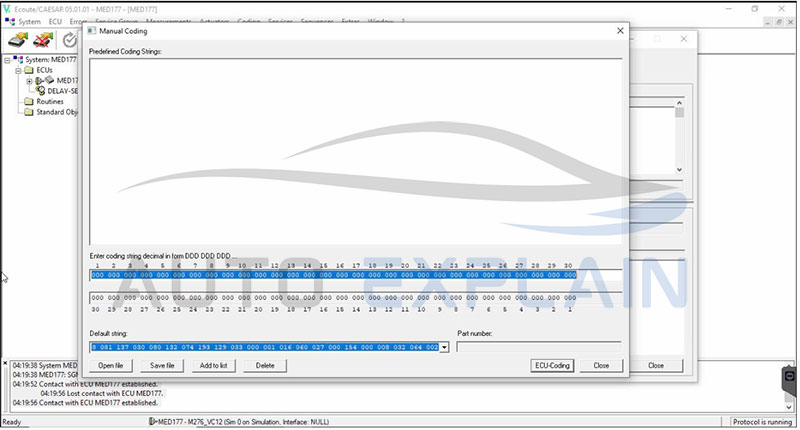800x430 pixels.
Task: Click Close button in Manual Coding dialog
Action: click(x=601, y=366)
